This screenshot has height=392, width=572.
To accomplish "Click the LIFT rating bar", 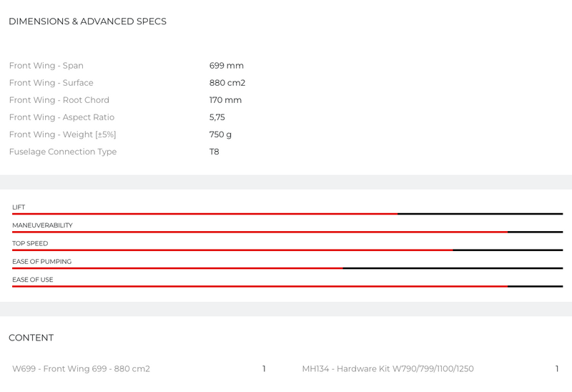I will coord(287,214).
